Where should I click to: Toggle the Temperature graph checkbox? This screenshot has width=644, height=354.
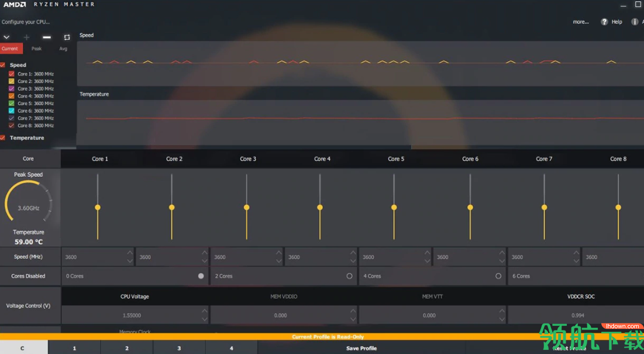2,138
